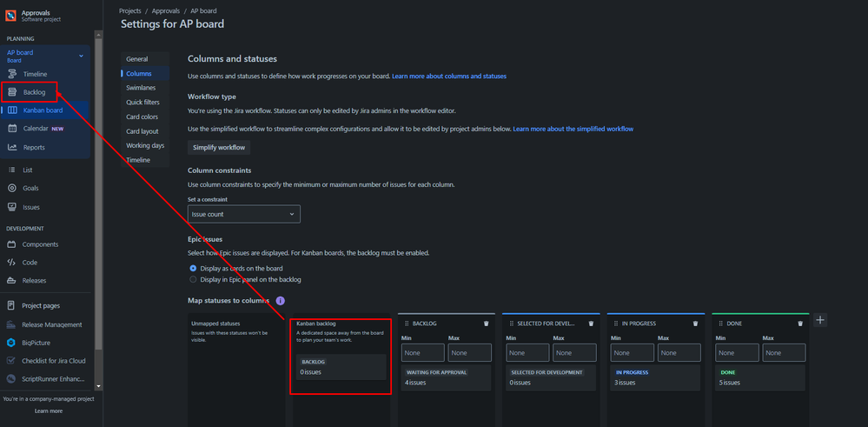Expand the AP board switcher chevron

(82, 56)
